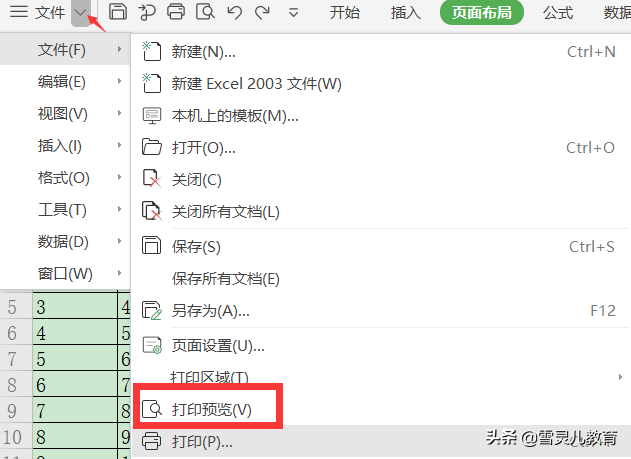Choose 保存(S) from the file menu

coord(380,247)
